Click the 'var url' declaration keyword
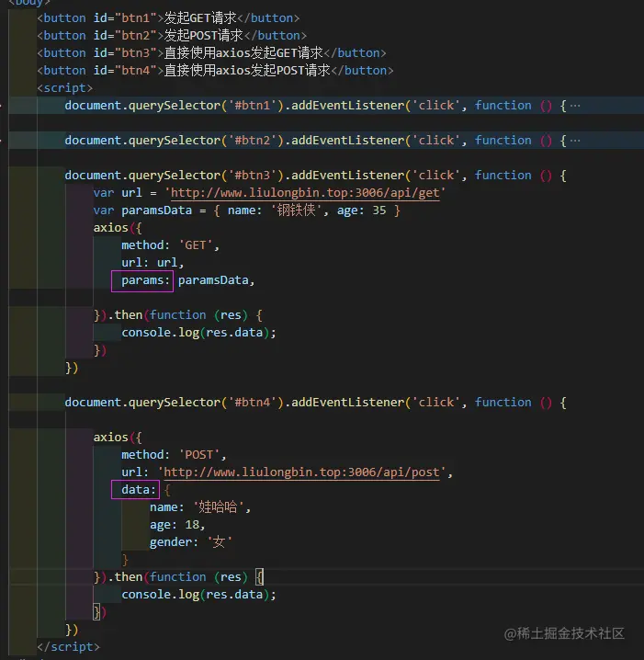Viewport: 644px width, 660px height. coord(104,193)
